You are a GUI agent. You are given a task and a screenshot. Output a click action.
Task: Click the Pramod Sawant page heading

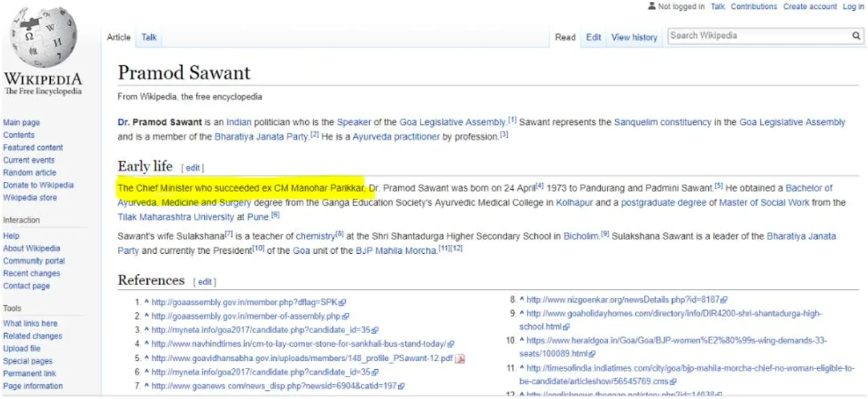coord(184,73)
